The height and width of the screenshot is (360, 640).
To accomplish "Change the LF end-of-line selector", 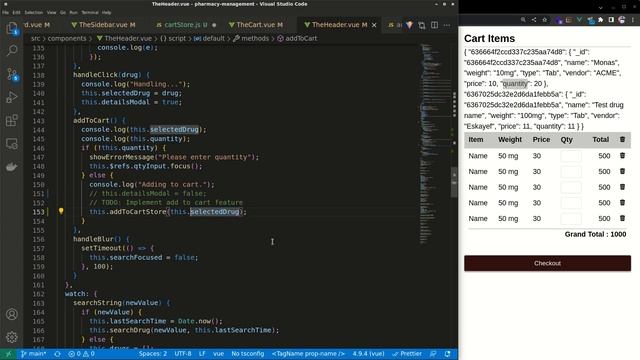I will [x=202, y=354].
